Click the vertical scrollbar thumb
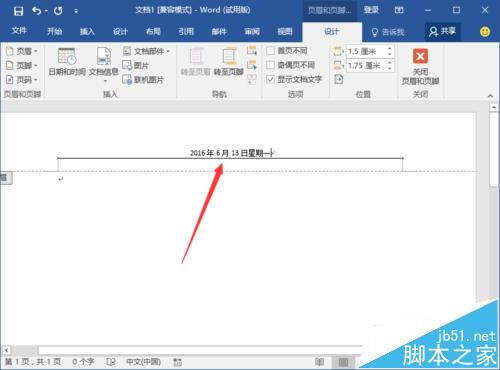 click(x=494, y=149)
